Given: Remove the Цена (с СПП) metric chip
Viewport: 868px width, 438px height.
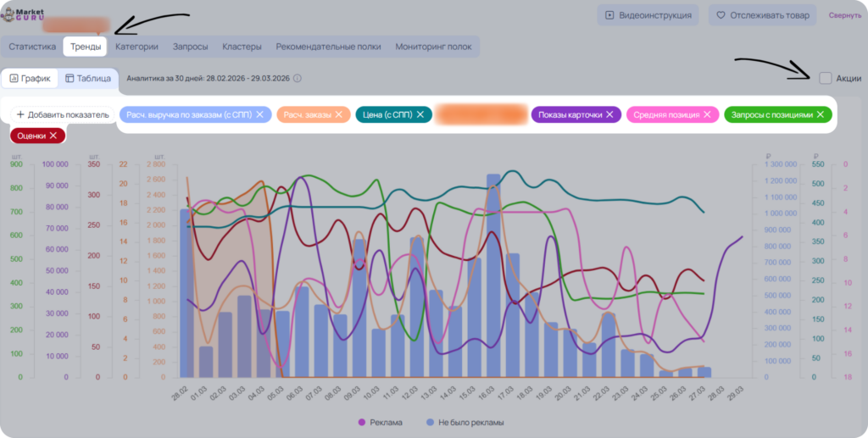Looking at the screenshot, I should [420, 114].
